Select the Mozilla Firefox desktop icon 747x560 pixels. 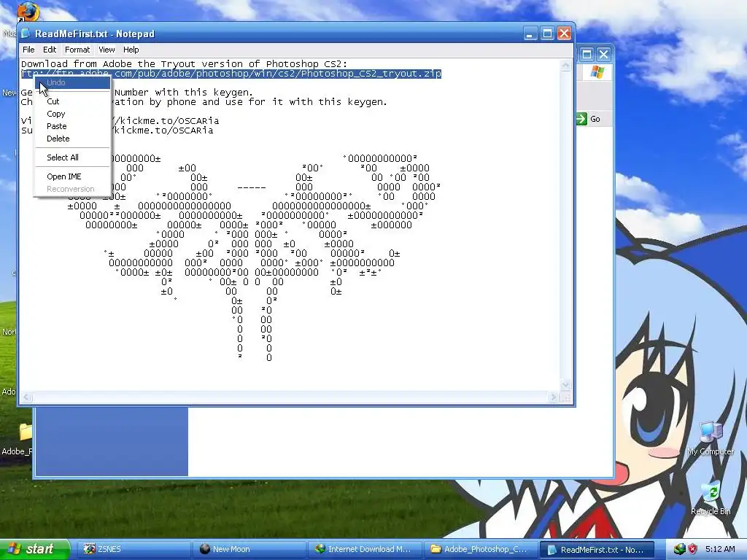pyautogui.click(x=28, y=12)
